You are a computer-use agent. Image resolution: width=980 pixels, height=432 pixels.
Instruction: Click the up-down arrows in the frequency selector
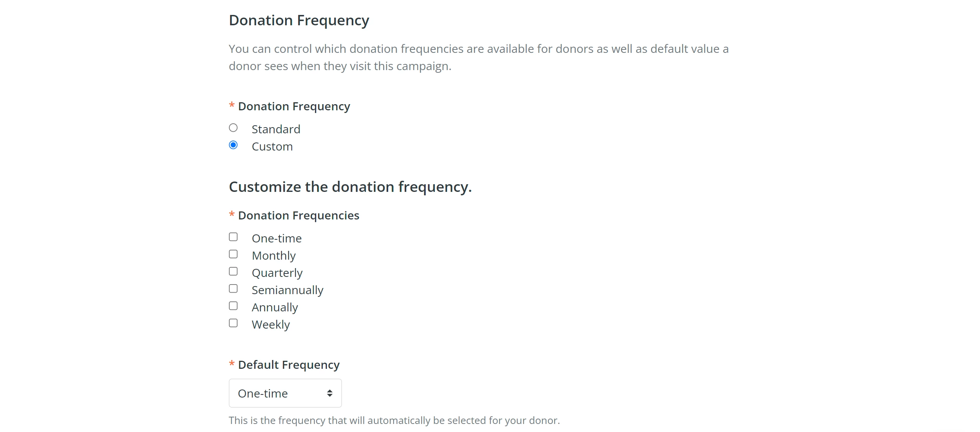[329, 393]
